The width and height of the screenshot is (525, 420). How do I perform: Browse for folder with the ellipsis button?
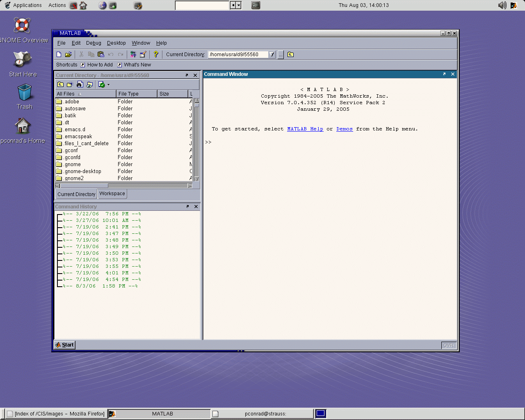pyautogui.click(x=281, y=55)
